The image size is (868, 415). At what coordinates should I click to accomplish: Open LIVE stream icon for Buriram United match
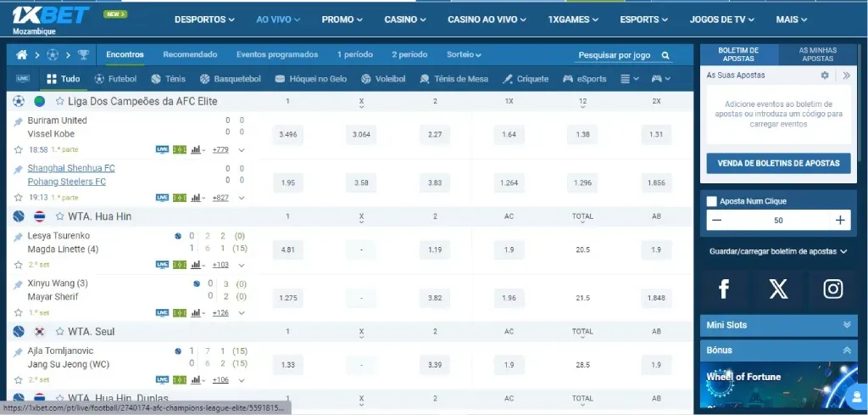[162, 149]
